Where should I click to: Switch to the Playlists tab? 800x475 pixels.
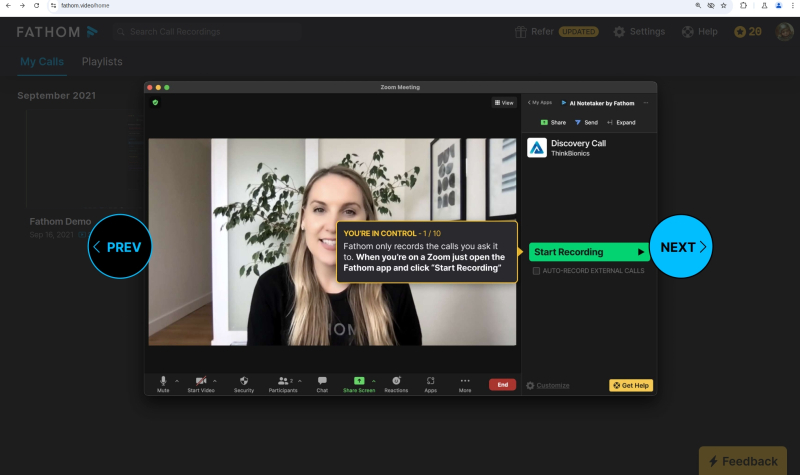(102, 62)
